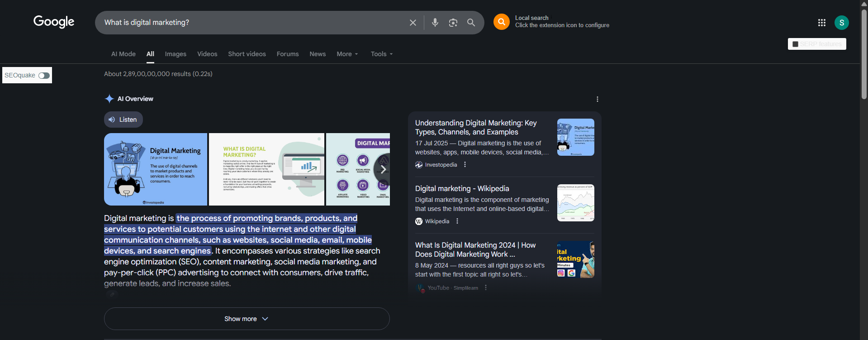Switch to the Images tab
This screenshot has width=868, height=340.
coord(175,54)
